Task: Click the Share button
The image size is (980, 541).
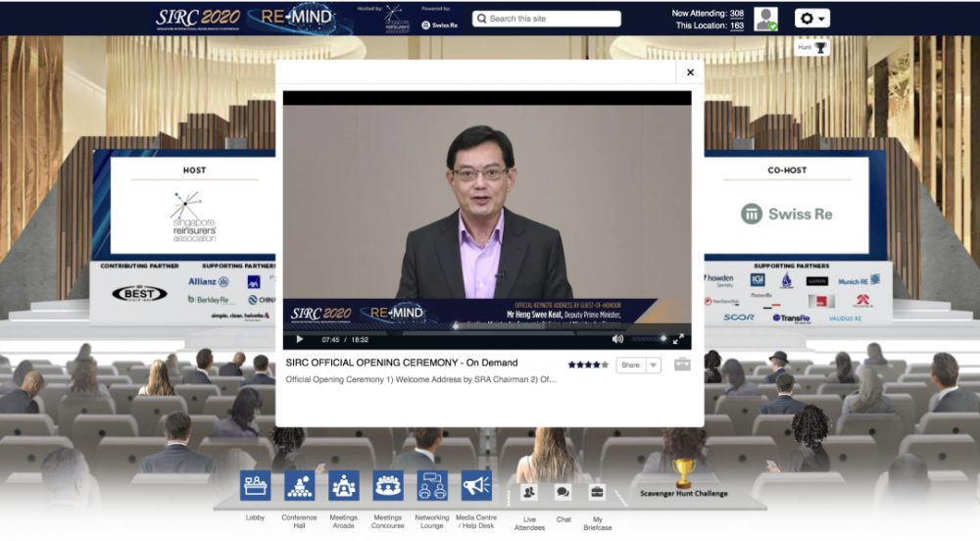Action: tap(630, 365)
